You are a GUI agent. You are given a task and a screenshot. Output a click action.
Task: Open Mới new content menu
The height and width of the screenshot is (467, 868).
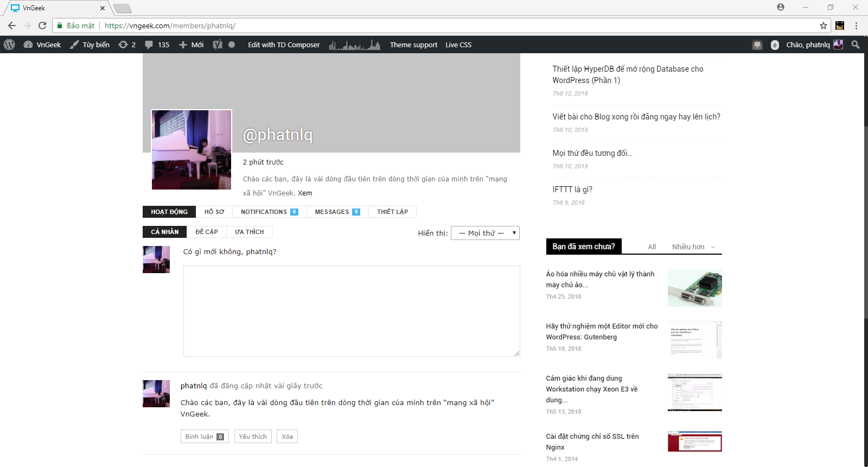click(x=192, y=45)
